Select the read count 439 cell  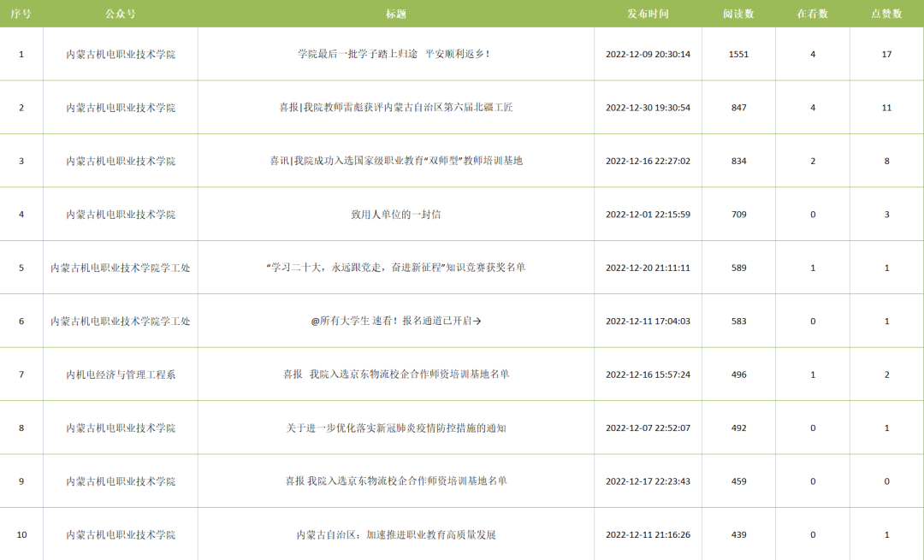[738, 534]
